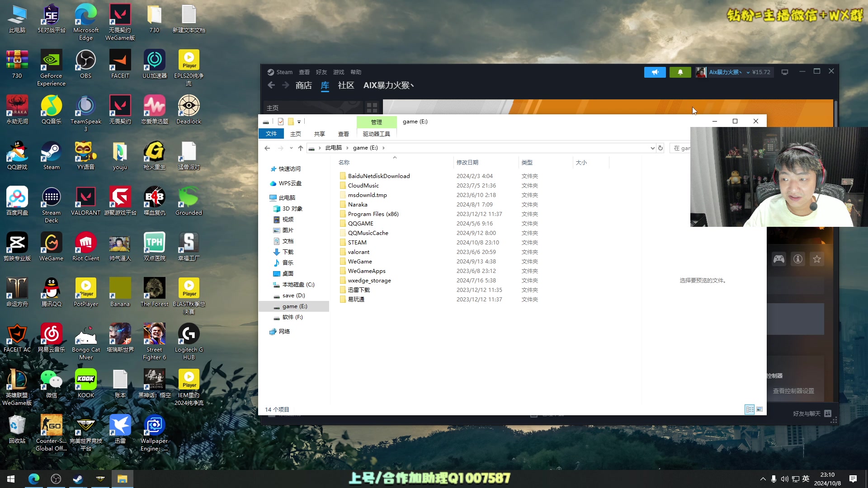868x488 pixels.
Task: Open the 主页 ribbon tab
Action: click(x=296, y=134)
